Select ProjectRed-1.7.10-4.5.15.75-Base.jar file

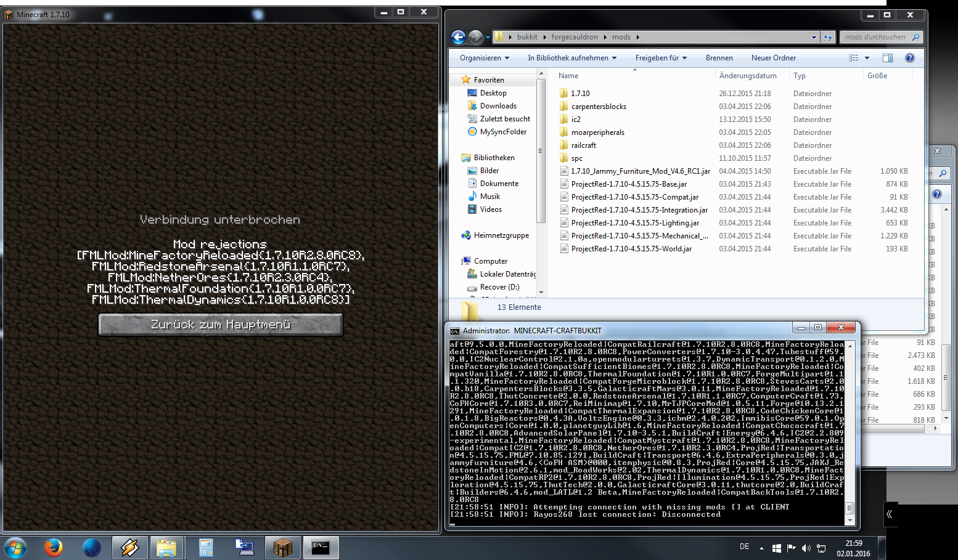tap(629, 184)
